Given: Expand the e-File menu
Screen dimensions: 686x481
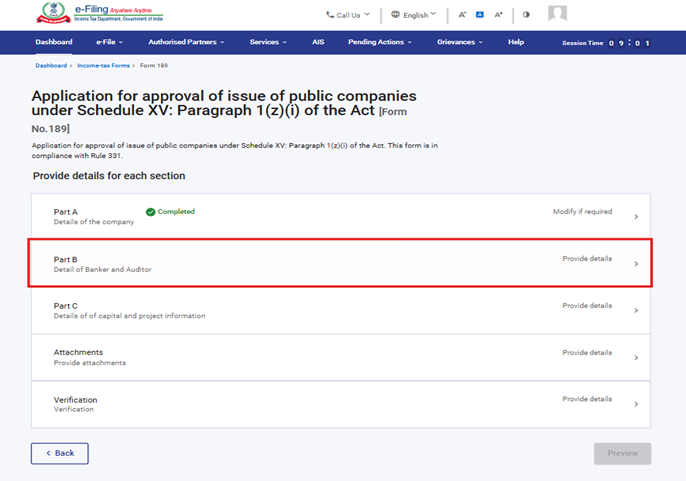Looking at the screenshot, I should [x=110, y=42].
